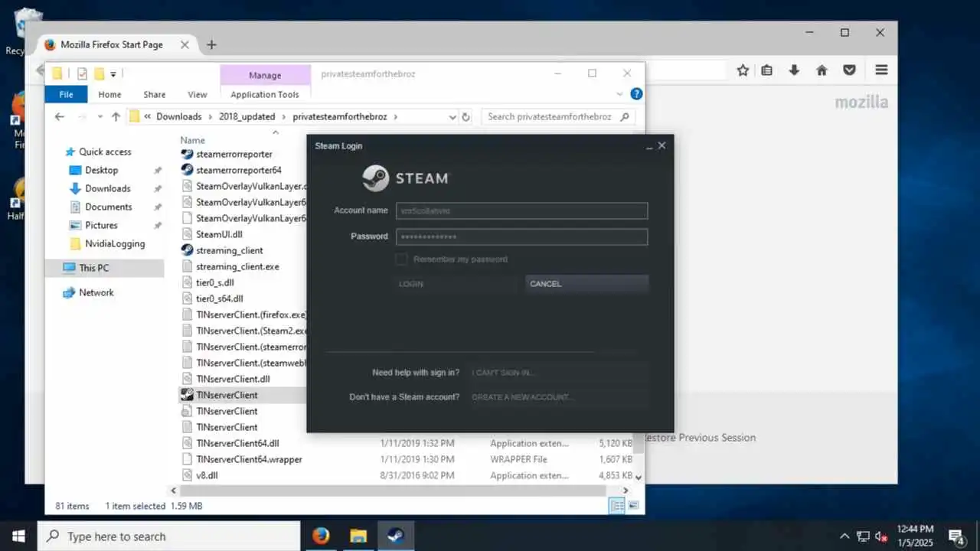980x551 pixels.
Task: Click Restore Previous Session in Firefox
Action: [699, 438]
